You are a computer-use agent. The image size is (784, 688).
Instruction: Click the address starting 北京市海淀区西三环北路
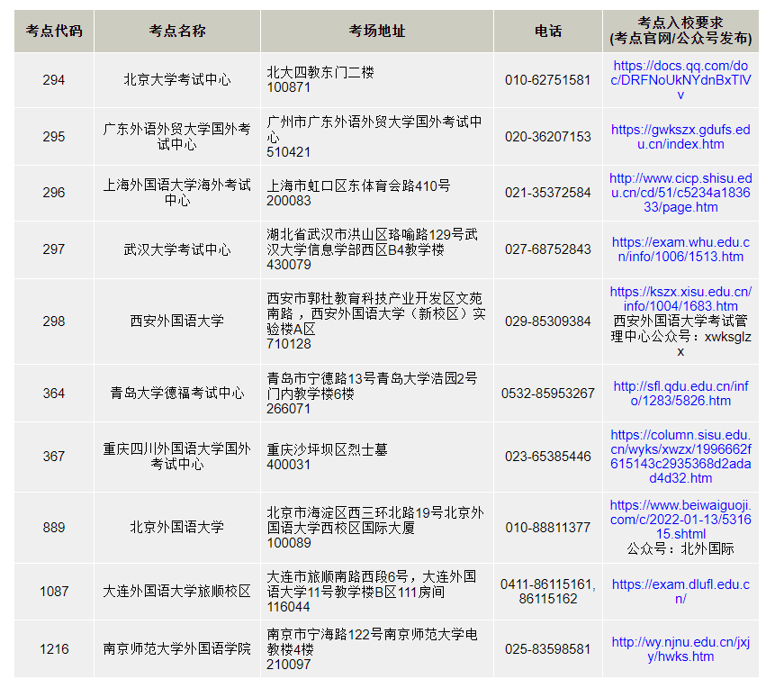pyautogui.click(x=375, y=528)
